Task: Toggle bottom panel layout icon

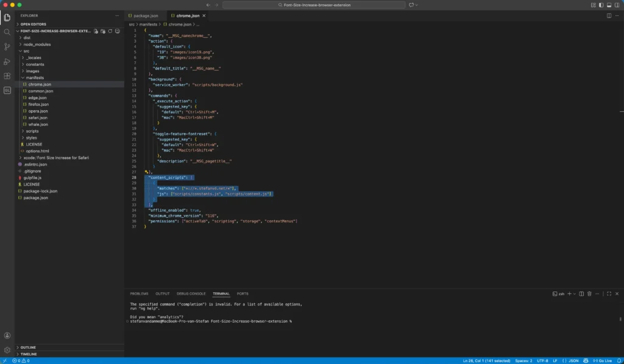Action: coord(609,5)
